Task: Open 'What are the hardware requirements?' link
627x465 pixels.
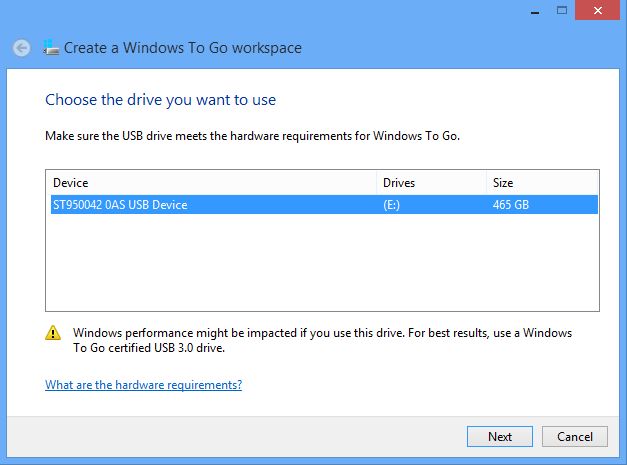Action: (144, 385)
